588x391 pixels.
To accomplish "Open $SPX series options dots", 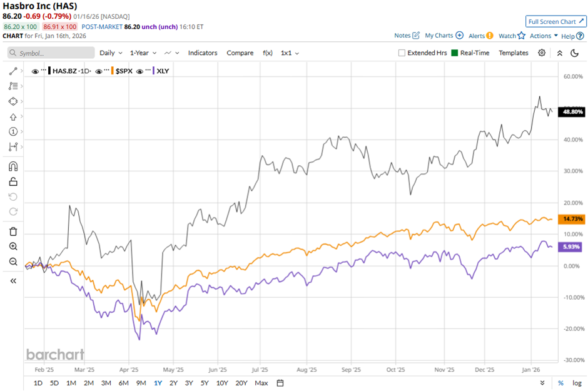I will pyautogui.click(x=107, y=70).
